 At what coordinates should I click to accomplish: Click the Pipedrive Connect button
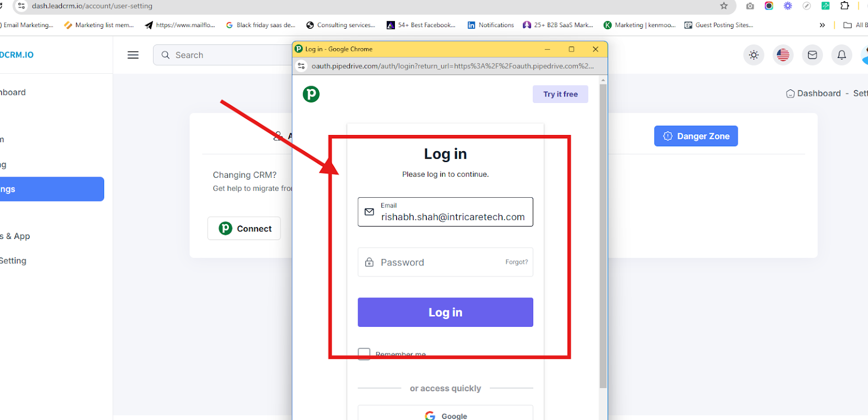(244, 228)
